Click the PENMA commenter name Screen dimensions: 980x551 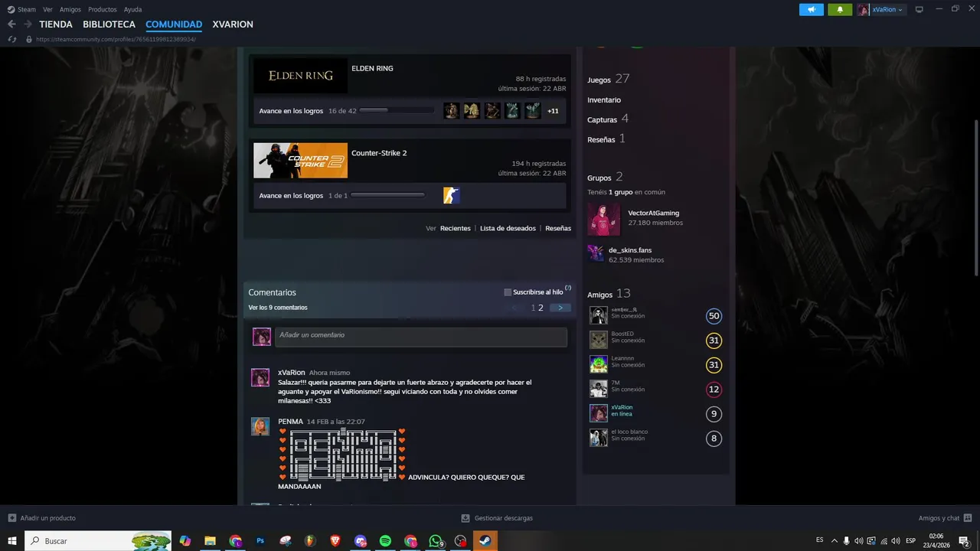(x=290, y=422)
